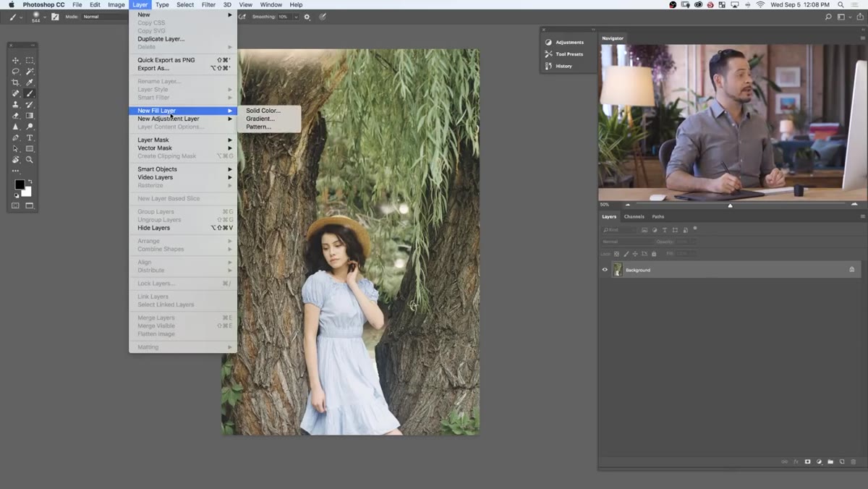Select the Clone Stamp tool
The height and width of the screenshot is (489, 868).
pyautogui.click(x=15, y=105)
